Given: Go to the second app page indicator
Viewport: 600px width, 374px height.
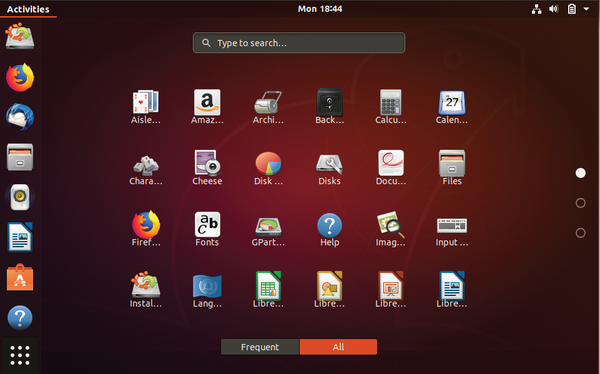Looking at the screenshot, I should (x=580, y=203).
